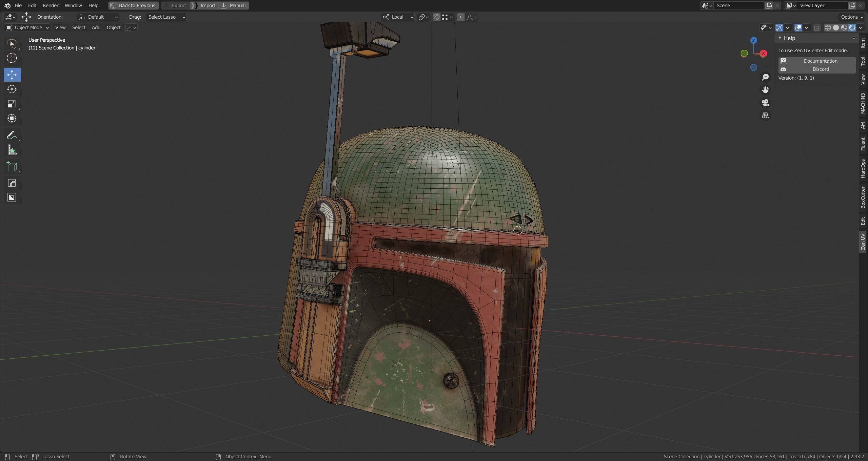Select the Transform tool
Viewport: 868px width, 461px height.
pyautogui.click(x=12, y=118)
